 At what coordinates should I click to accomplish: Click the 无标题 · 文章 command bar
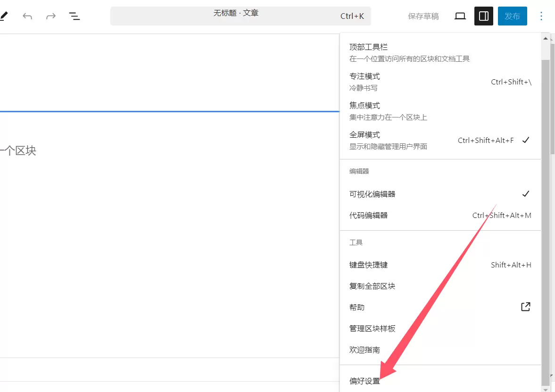click(240, 16)
